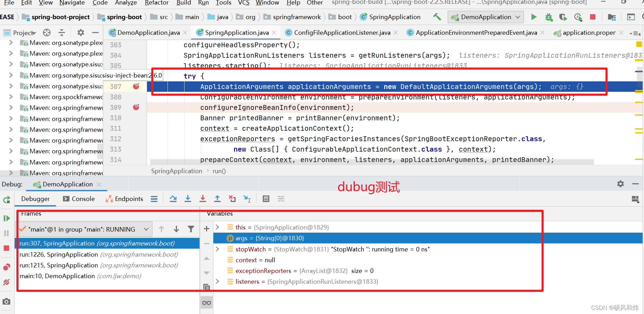Click Step Out icon in debugger
644x314 pixels.
pyautogui.click(x=217, y=199)
